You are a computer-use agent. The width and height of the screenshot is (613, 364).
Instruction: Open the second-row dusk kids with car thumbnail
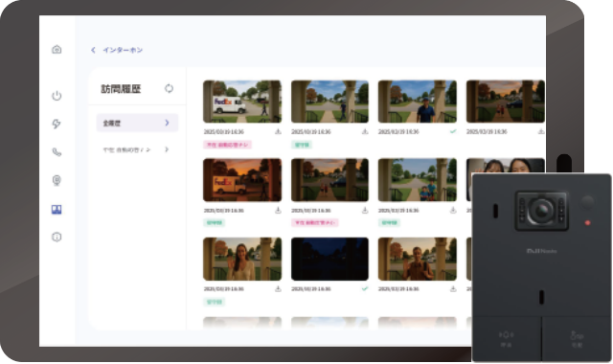point(329,180)
